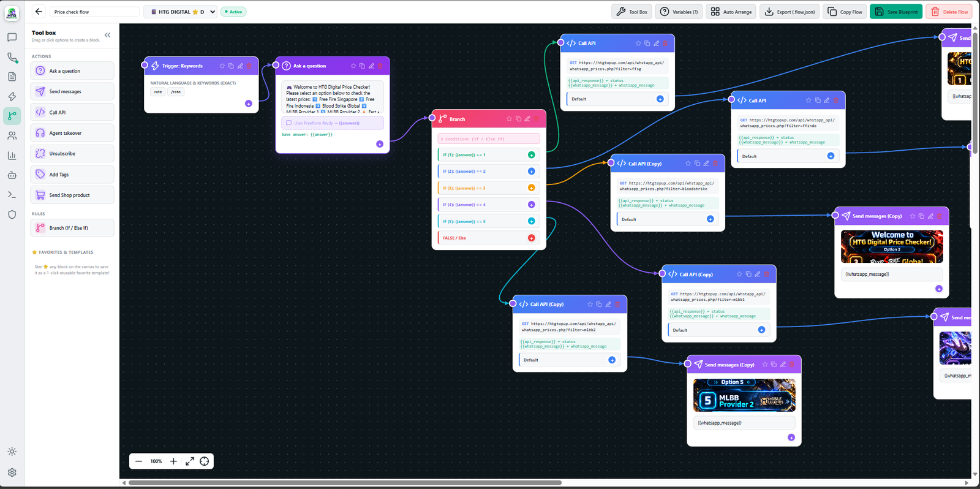
Task: Favorite the bloodstrike Call API (Copy) node with its star
Action: [688, 164]
